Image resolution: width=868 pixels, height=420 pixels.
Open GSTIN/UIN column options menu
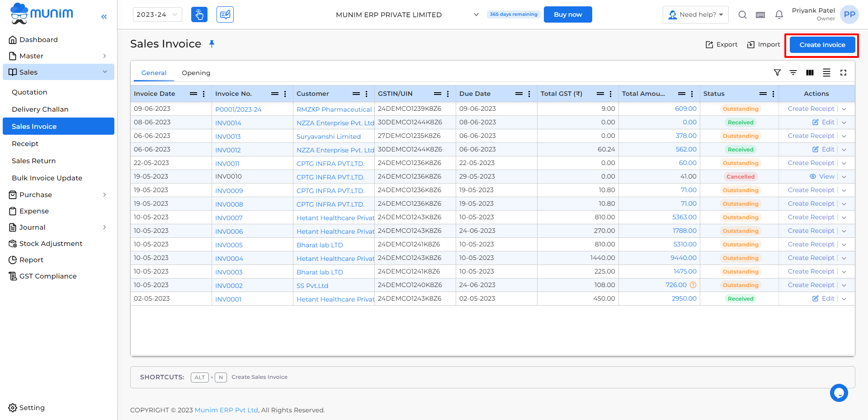point(448,94)
